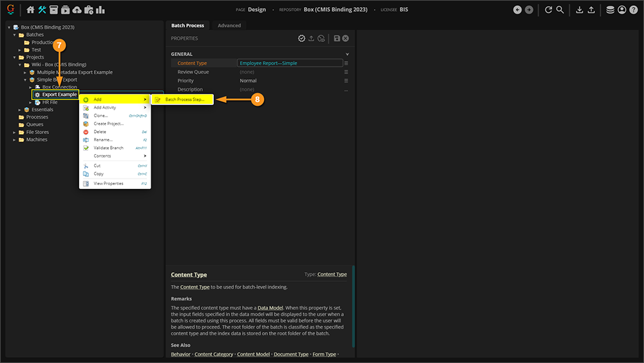
Task: Choose Validate Branch in context menu
Action: point(115,148)
